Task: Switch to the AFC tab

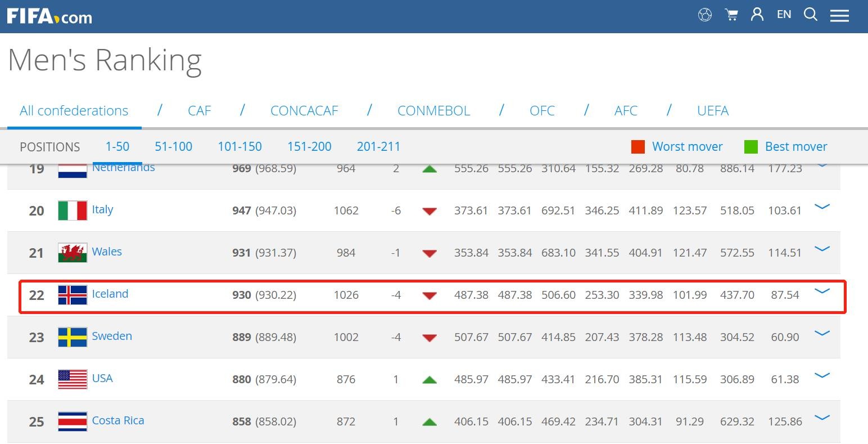Action: click(x=626, y=110)
